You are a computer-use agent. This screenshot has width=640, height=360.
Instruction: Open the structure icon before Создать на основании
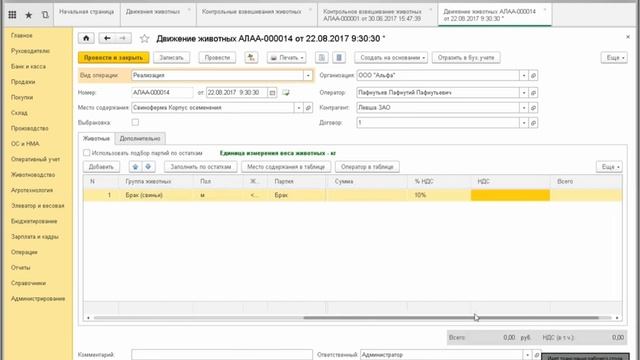pos(339,58)
